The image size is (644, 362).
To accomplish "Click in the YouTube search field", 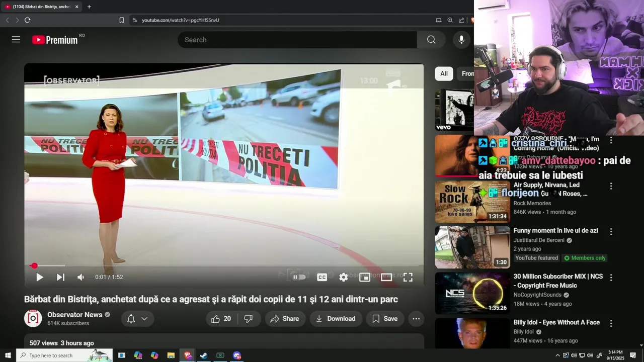I will click(x=297, y=40).
